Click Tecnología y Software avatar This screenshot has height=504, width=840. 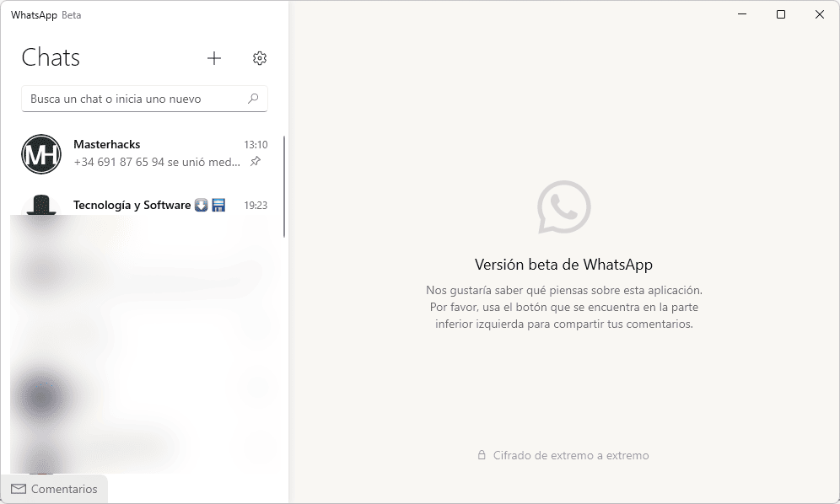41,205
